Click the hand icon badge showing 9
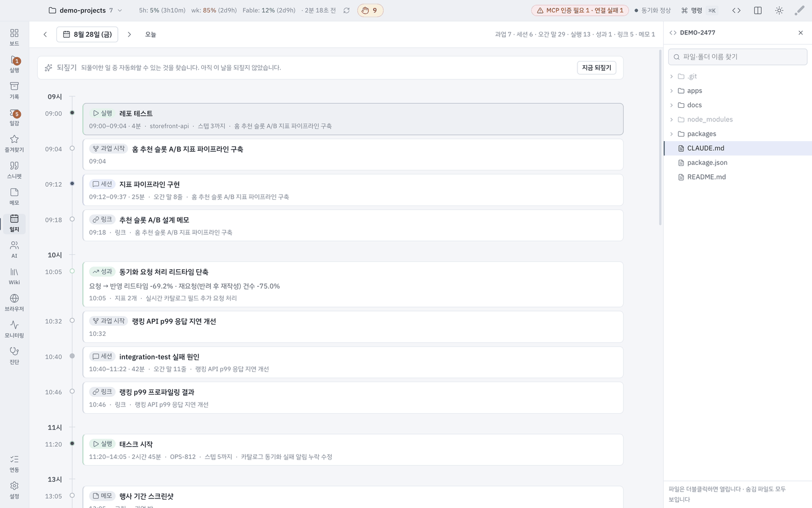812x508 pixels. pos(370,10)
